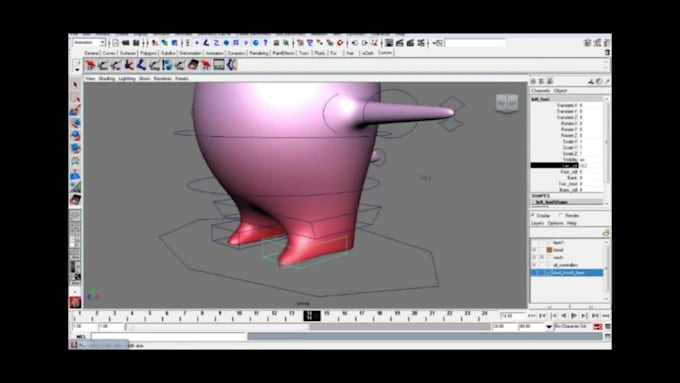
Task: Activate the Paint Selection tool
Action: [75, 110]
